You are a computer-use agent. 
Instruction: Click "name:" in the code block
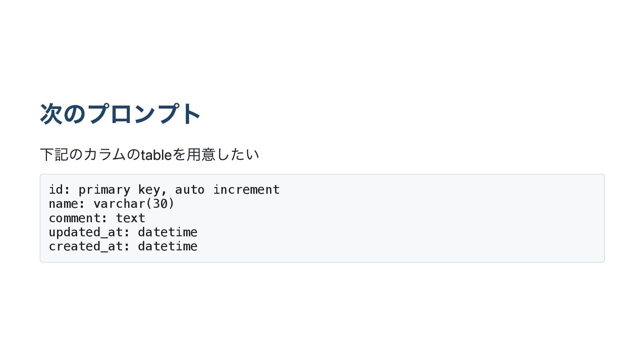click(x=67, y=204)
